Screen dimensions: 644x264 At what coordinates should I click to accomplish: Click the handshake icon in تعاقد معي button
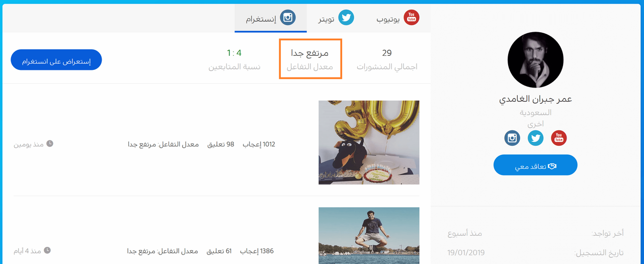pyautogui.click(x=551, y=165)
